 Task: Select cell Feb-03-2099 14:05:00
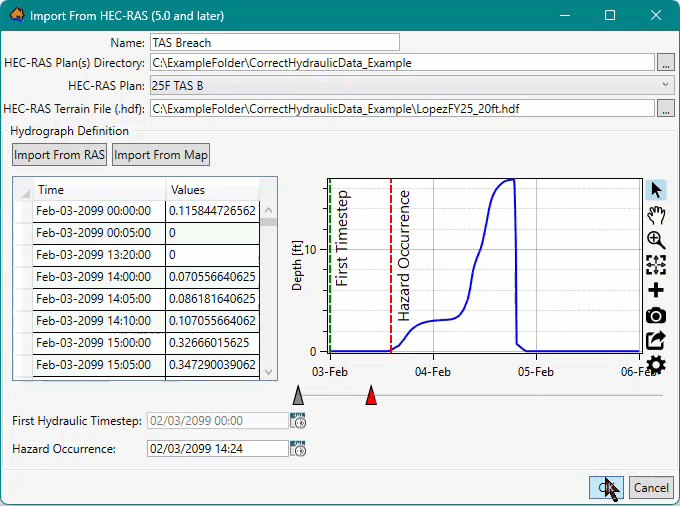[99, 299]
